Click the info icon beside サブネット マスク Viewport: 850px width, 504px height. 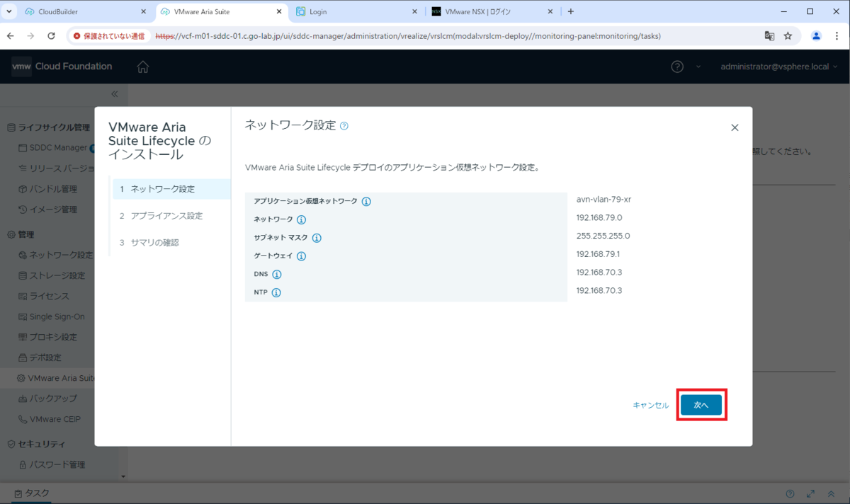pyautogui.click(x=317, y=238)
